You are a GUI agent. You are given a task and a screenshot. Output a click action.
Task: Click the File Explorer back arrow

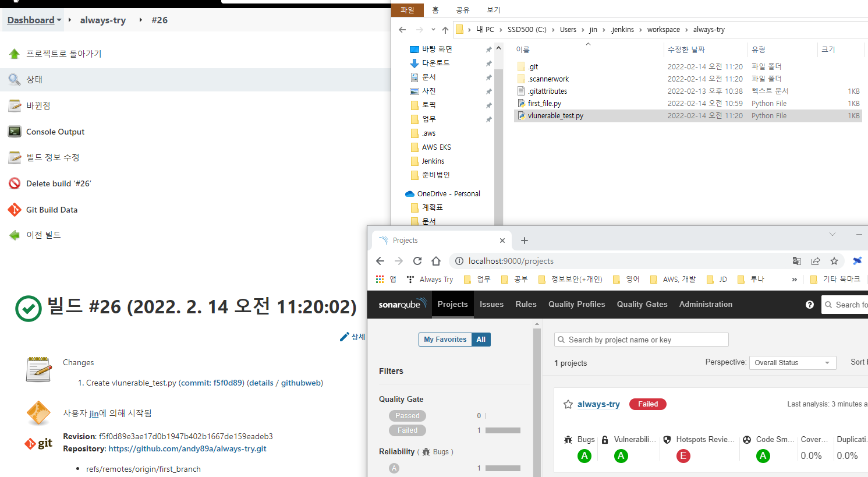click(x=402, y=30)
